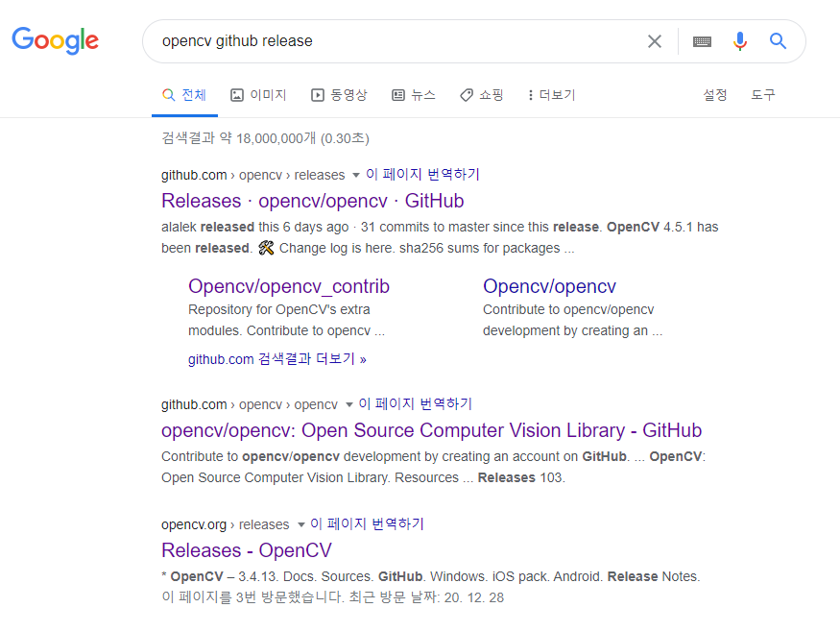Clear the search box with the X icon

pos(654,41)
